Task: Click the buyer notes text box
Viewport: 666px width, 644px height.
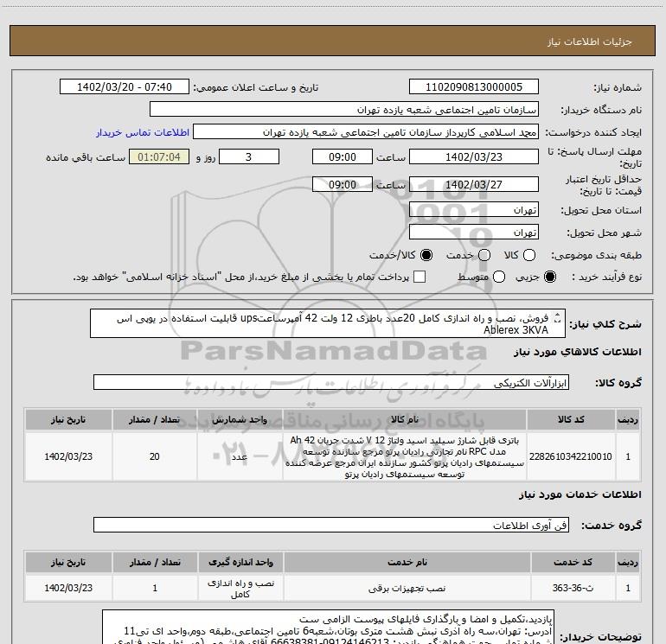Action: click(x=328, y=627)
